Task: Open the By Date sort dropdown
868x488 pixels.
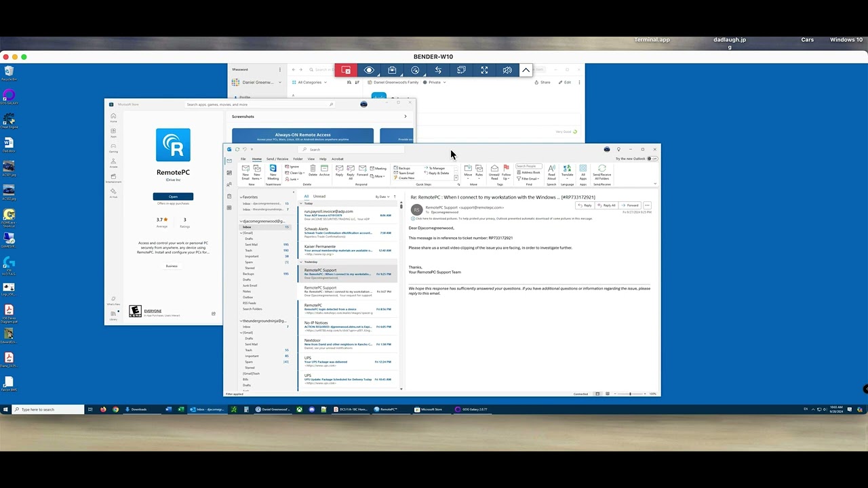Action: 383,197
